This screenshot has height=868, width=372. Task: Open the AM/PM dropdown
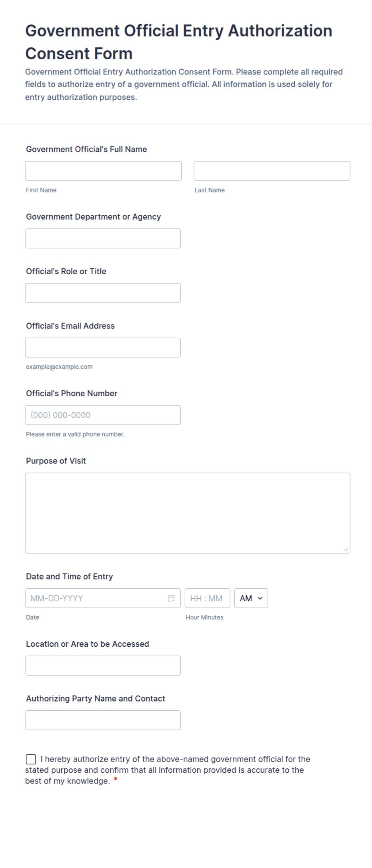[251, 598]
